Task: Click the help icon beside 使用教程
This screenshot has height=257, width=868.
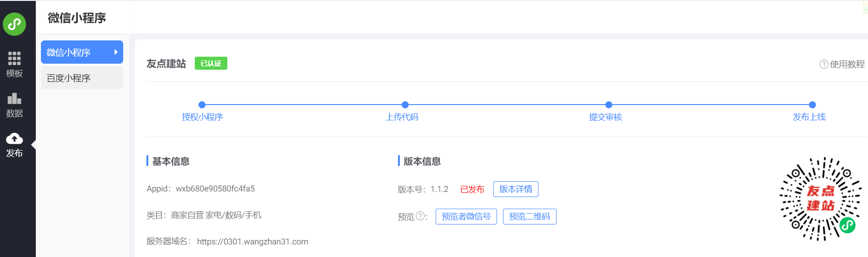Action: pyautogui.click(x=824, y=64)
